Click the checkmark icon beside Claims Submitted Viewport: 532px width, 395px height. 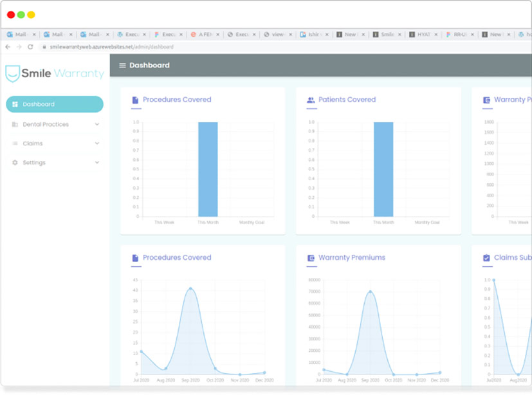click(486, 258)
